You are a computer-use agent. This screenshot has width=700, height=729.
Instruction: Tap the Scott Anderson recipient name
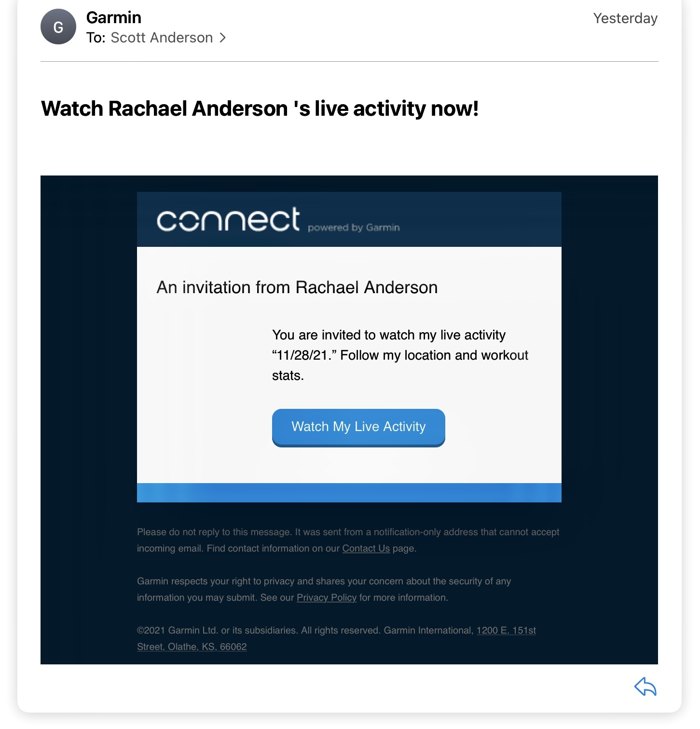(162, 38)
